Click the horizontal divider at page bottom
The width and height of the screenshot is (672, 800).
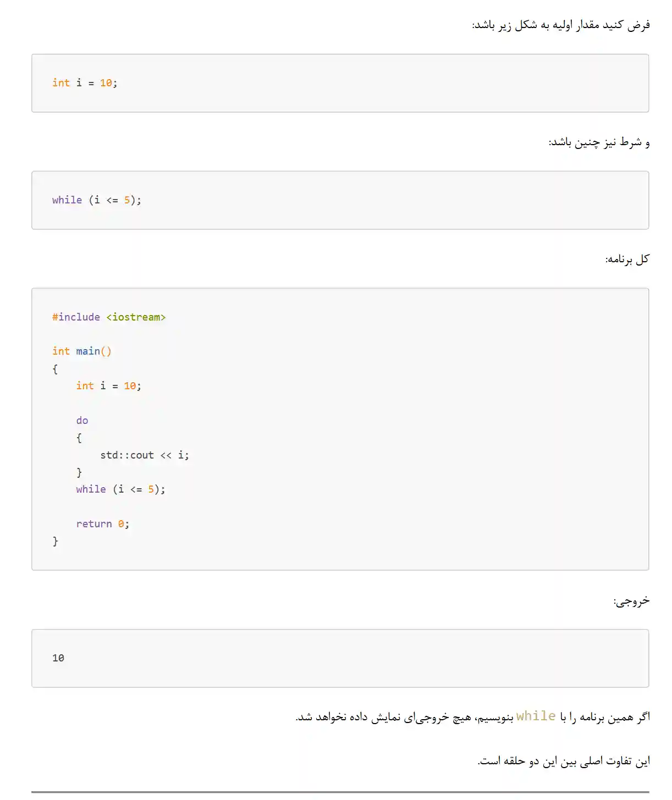[340, 792]
